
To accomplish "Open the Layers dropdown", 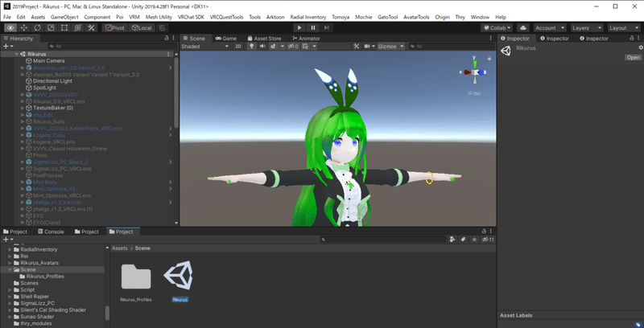I will (587, 28).
